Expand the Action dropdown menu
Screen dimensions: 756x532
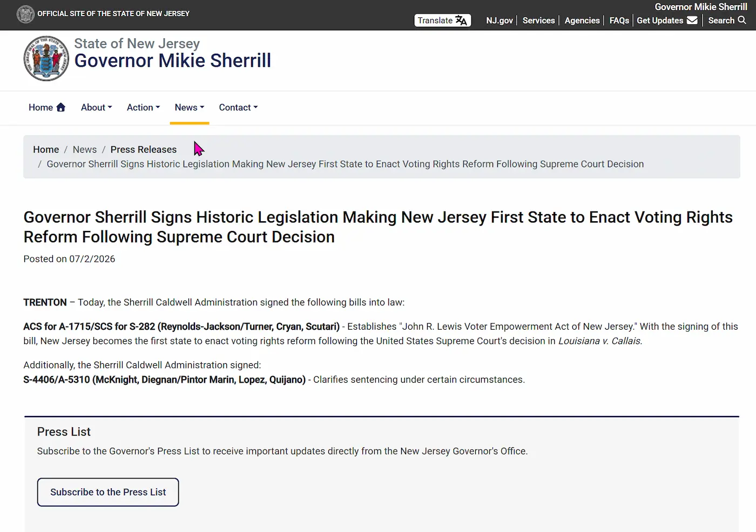(144, 107)
